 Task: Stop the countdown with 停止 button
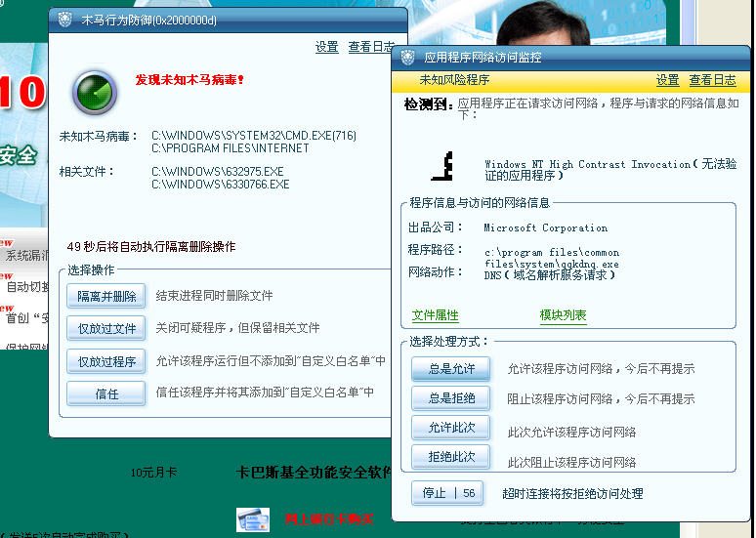coord(447,493)
